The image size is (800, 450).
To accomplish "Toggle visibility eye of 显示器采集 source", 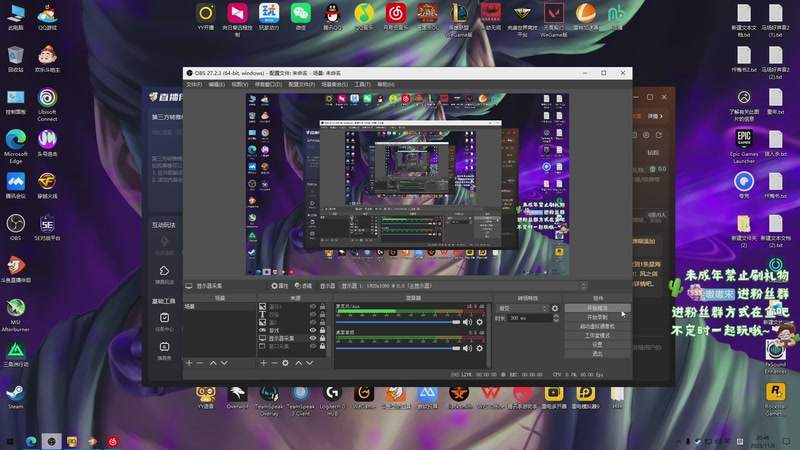I will [313, 338].
